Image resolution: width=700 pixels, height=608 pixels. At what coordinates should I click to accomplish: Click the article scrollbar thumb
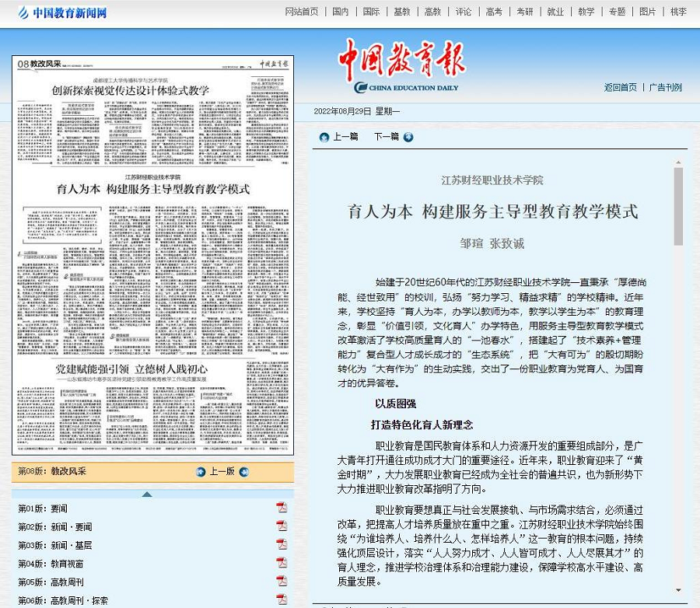678,206
